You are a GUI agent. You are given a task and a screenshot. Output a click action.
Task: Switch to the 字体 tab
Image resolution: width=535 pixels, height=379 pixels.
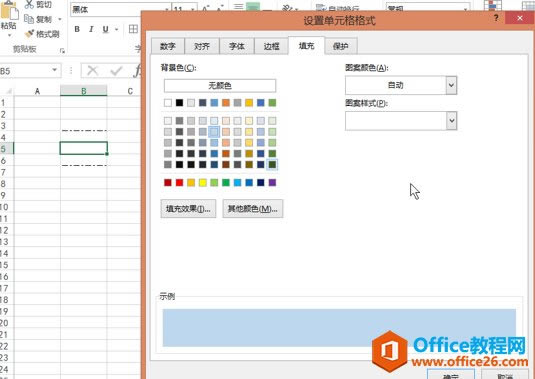(x=237, y=46)
